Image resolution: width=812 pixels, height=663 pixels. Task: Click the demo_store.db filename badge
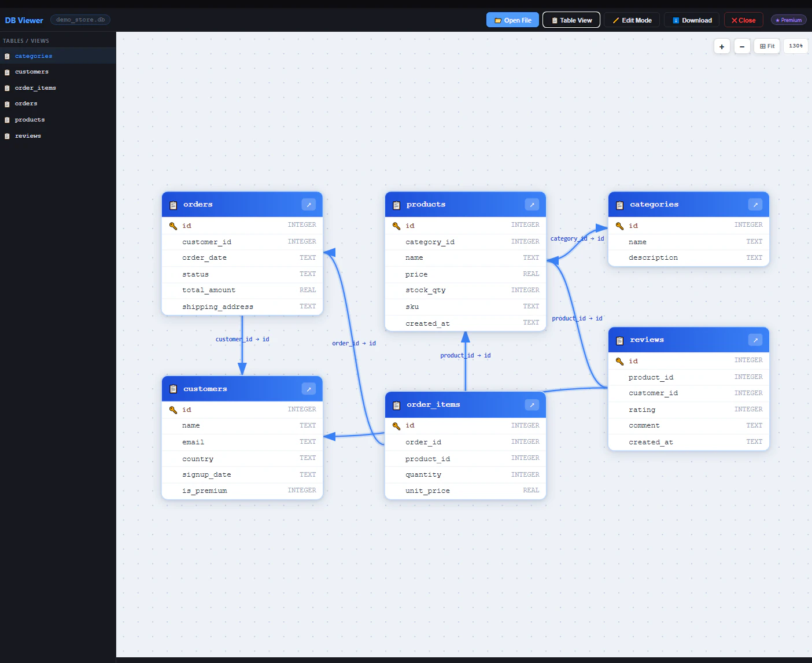tap(80, 19)
